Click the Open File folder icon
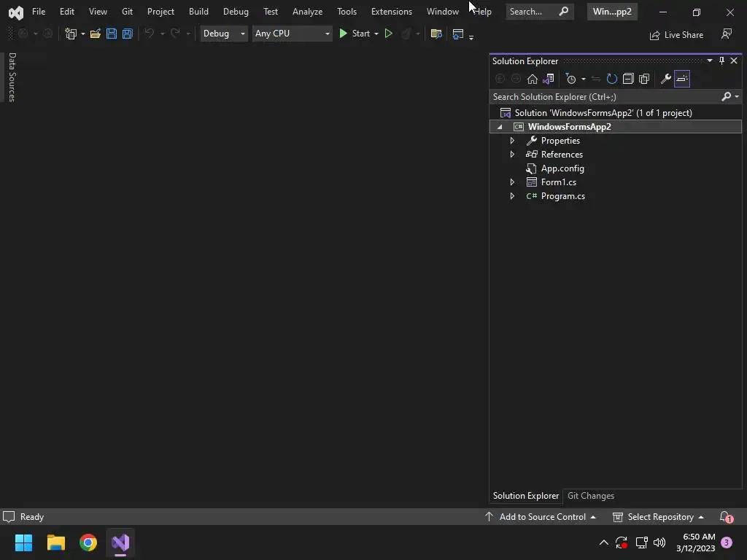747x560 pixels. click(x=96, y=34)
